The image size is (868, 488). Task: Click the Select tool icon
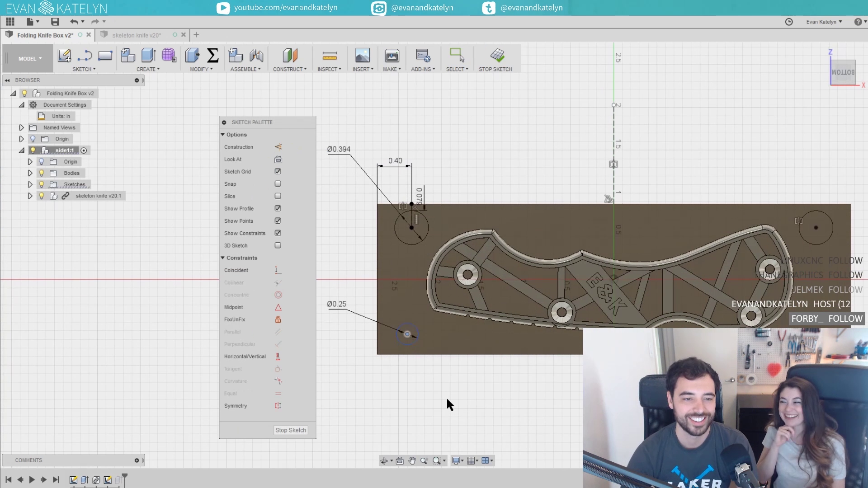point(457,56)
